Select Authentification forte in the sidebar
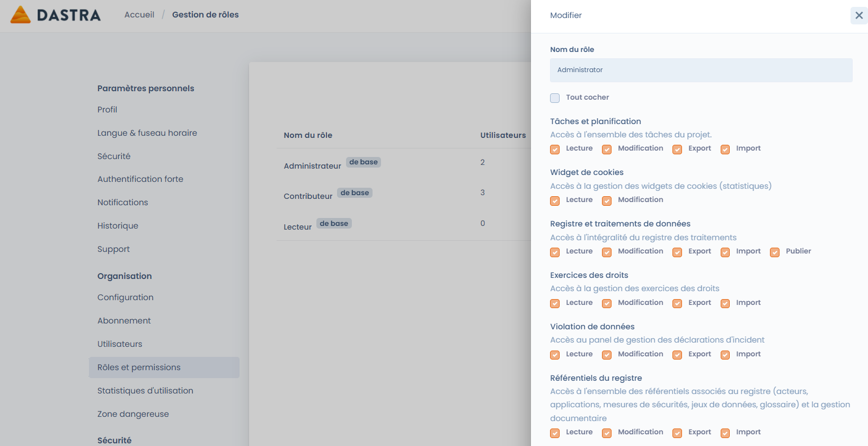The height and width of the screenshot is (446, 868). [x=140, y=179]
